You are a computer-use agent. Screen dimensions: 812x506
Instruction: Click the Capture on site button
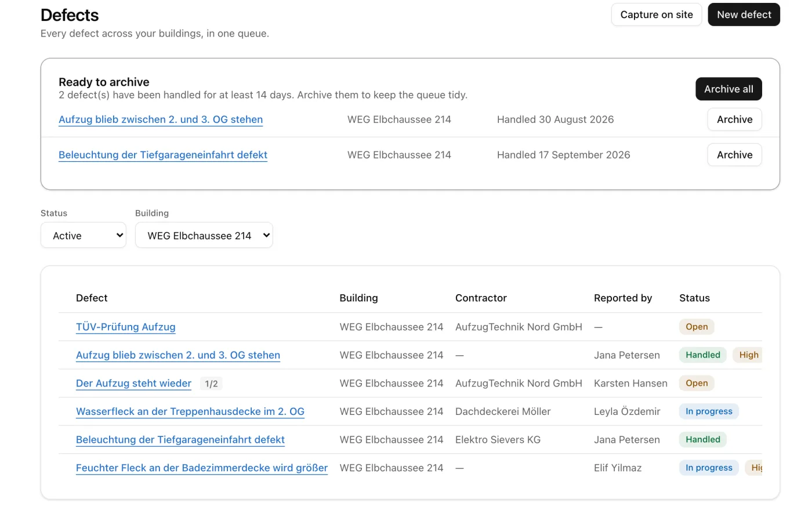pos(657,15)
